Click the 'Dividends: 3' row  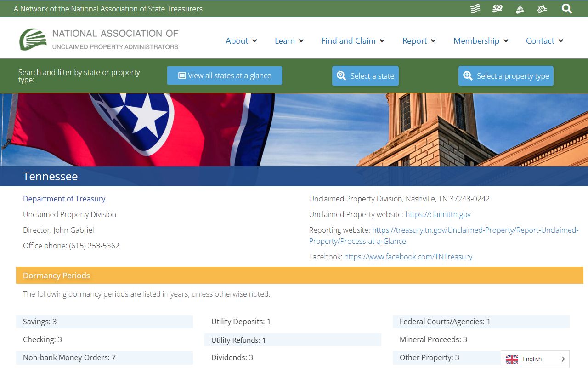[x=293, y=357]
